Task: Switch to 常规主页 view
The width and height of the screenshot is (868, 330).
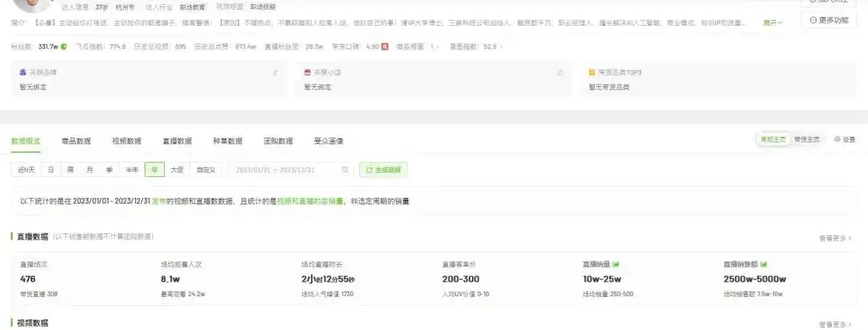Action: 773,140
